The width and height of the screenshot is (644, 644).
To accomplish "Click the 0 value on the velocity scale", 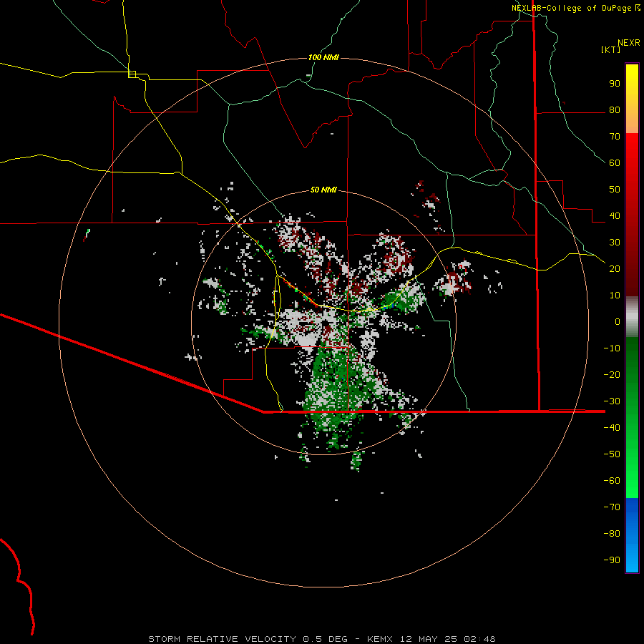I will coord(618,322).
